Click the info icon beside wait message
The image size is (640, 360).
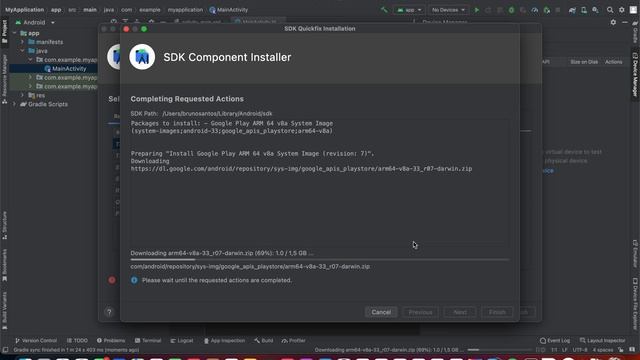coord(134,280)
